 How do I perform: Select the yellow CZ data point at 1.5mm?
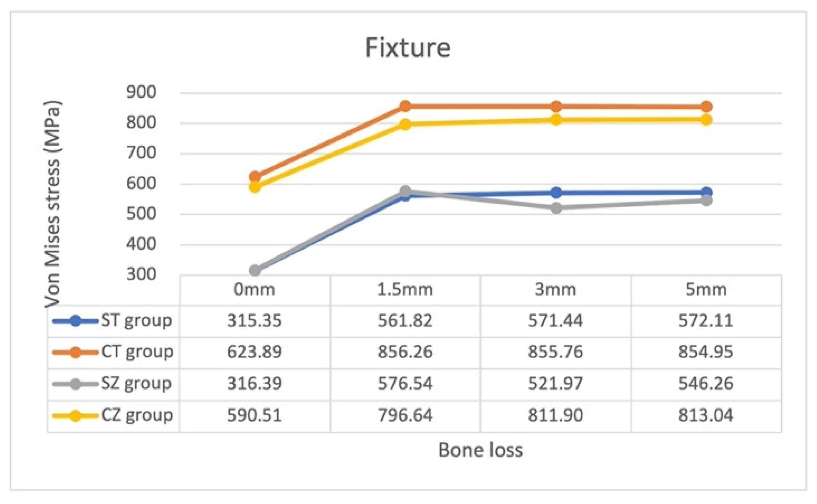point(405,125)
